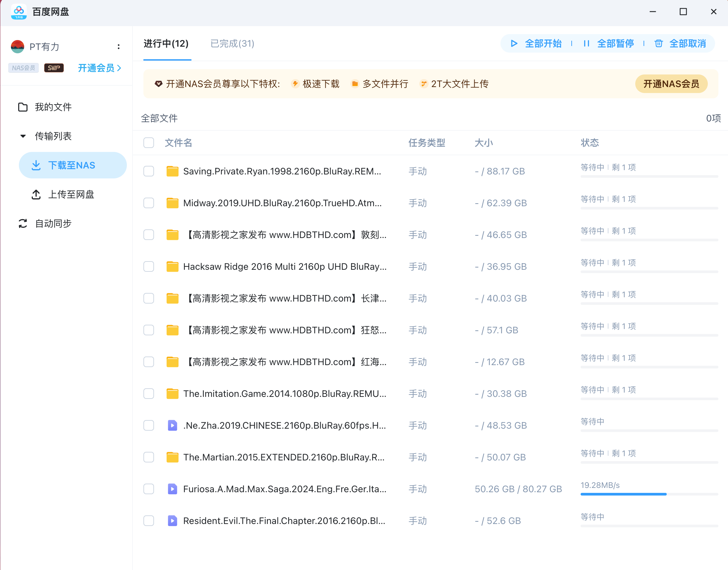Click the 任务类型 column header
The height and width of the screenshot is (570, 728).
click(427, 143)
